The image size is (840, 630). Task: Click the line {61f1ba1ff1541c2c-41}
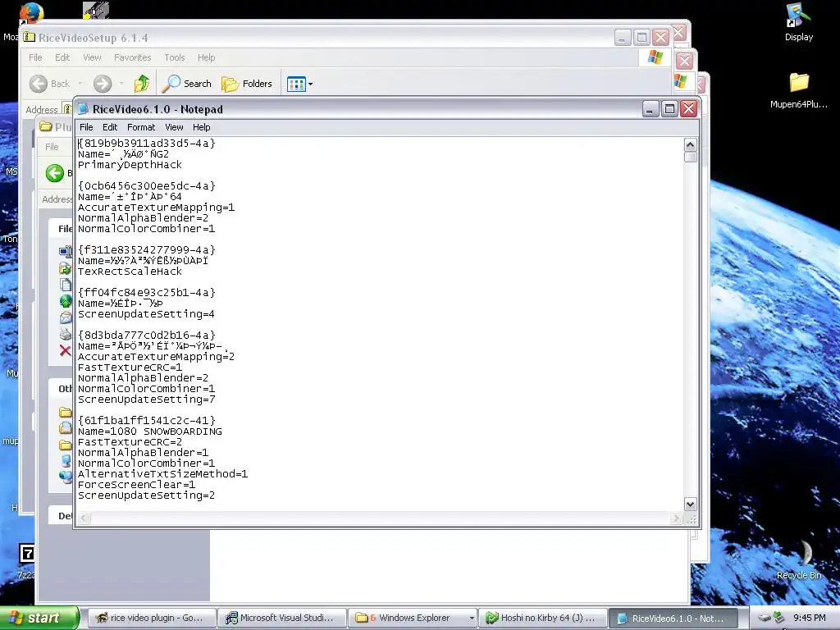tap(146, 421)
